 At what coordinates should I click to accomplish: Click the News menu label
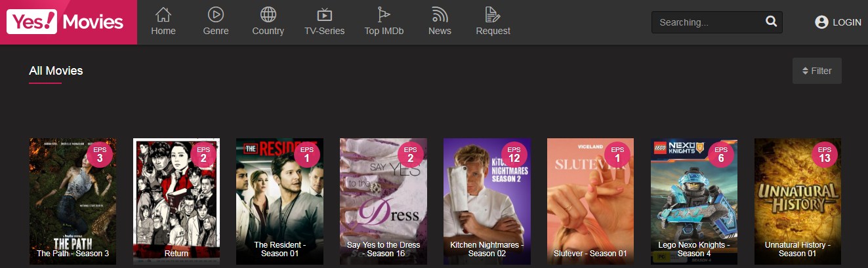(440, 31)
